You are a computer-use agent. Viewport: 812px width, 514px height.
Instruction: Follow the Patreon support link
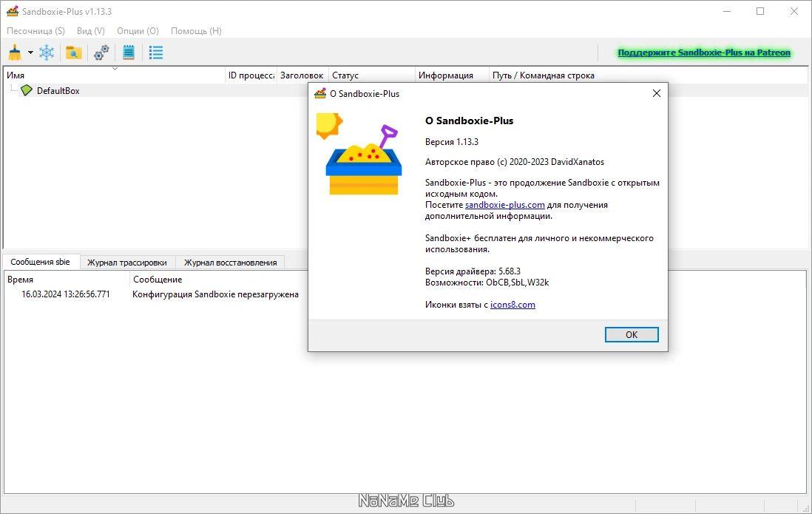pyautogui.click(x=704, y=53)
